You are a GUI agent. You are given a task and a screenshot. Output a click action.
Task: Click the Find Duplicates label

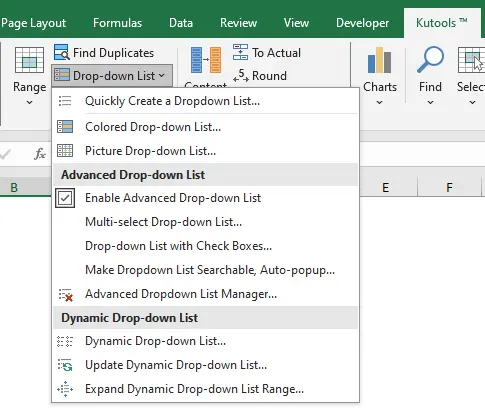[x=113, y=53]
